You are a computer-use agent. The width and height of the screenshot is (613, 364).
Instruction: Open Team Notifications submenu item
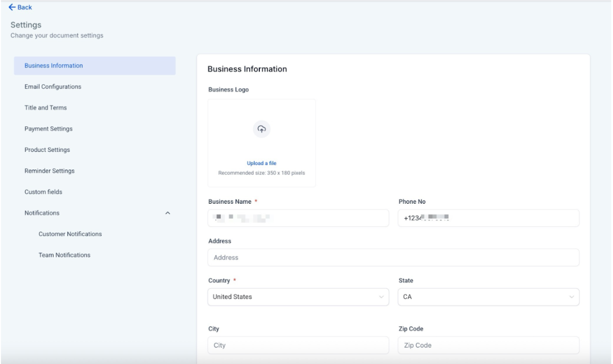click(x=64, y=255)
